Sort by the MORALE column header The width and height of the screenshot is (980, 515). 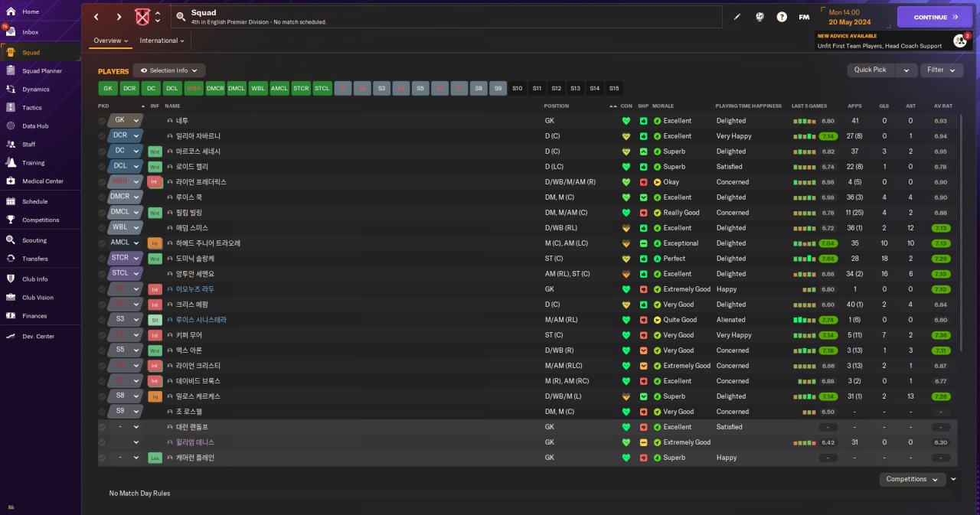coord(663,106)
